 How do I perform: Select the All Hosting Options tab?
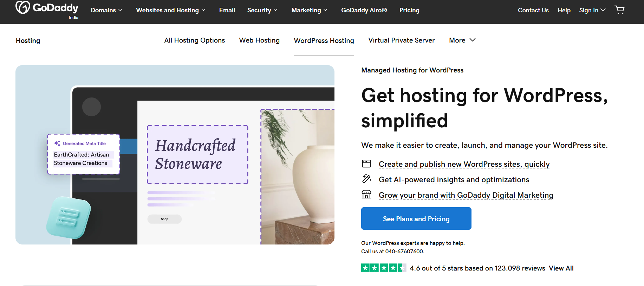[195, 40]
